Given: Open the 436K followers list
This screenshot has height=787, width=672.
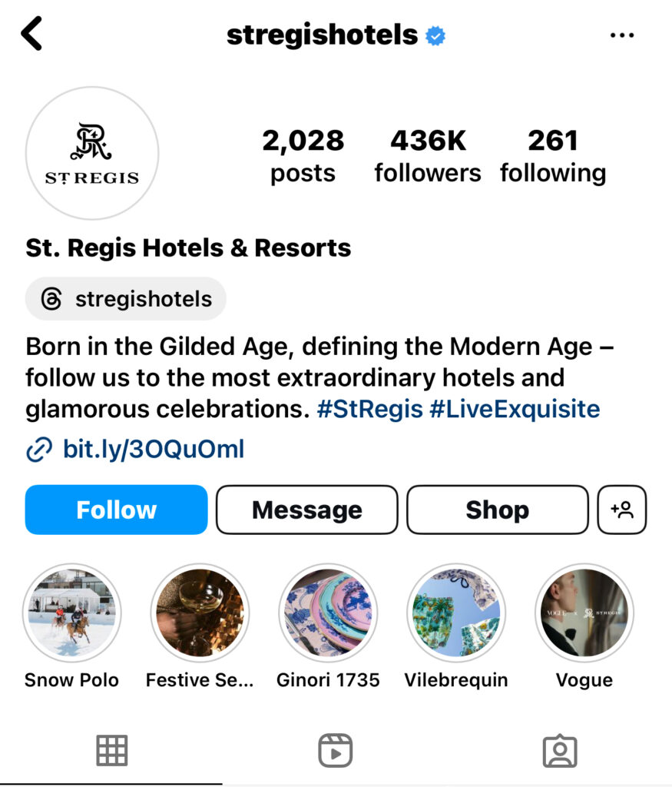Looking at the screenshot, I should pos(428,156).
